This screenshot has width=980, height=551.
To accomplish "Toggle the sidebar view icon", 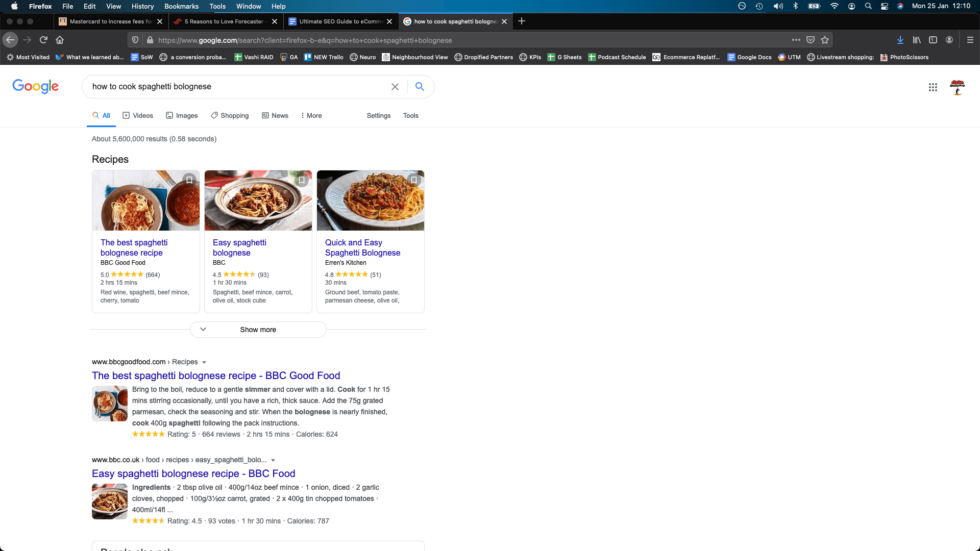I will coord(933,40).
